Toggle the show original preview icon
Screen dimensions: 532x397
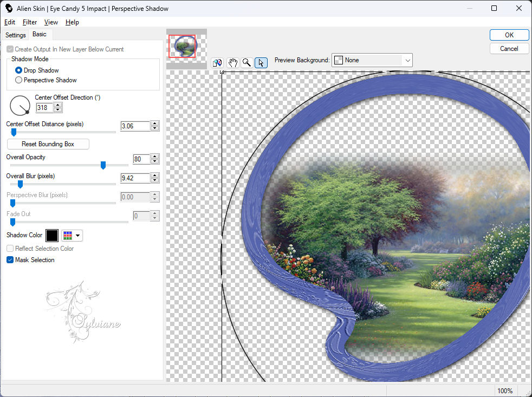pyautogui.click(x=217, y=63)
